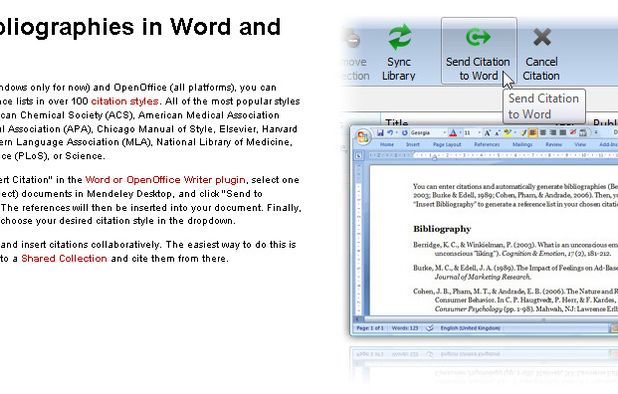Open the citation styles link
This screenshot has height=394, width=618.
(x=125, y=101)
